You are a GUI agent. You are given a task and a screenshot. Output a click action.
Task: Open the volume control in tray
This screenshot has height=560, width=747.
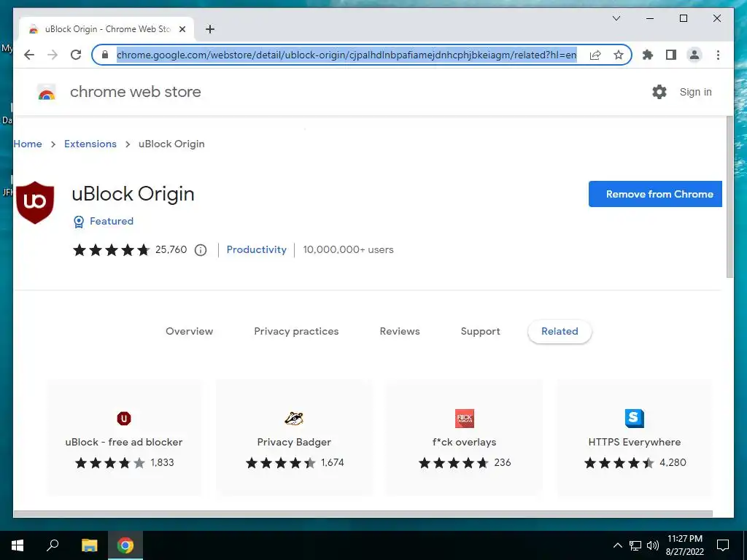(x=653, y=545)
